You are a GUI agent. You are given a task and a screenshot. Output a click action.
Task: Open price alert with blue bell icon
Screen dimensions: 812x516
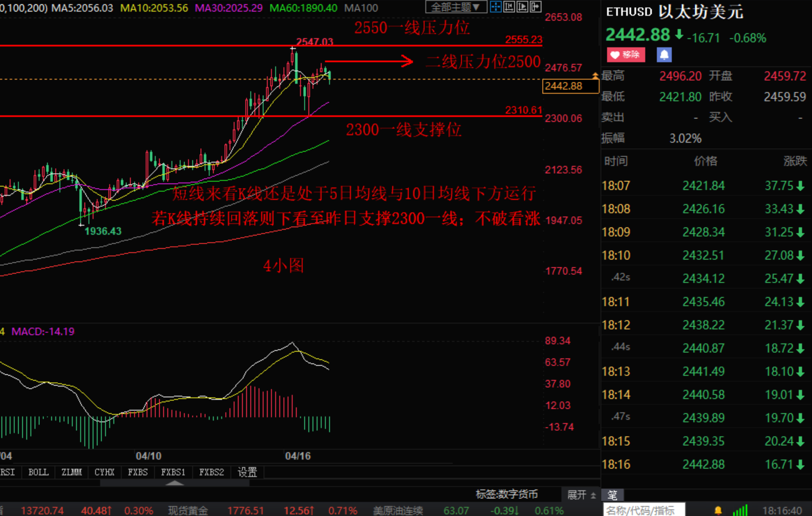point(664,55)
